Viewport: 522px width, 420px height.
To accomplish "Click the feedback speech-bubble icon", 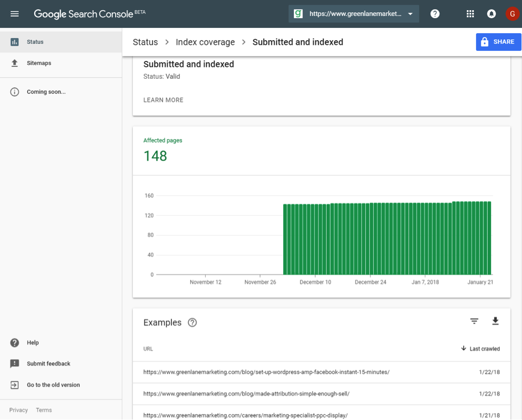I will [x=14, y=364].
